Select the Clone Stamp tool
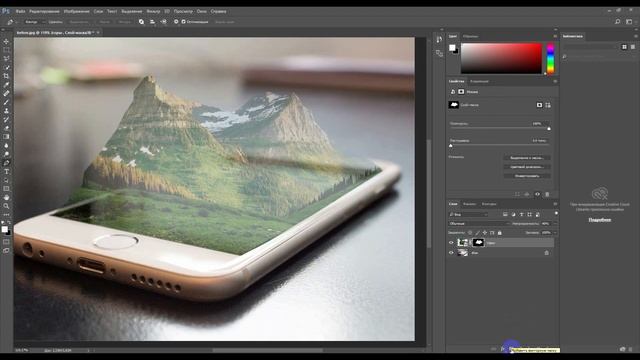Screen dimensions: 640x360 pyautogui.click(x=6, y=111)
